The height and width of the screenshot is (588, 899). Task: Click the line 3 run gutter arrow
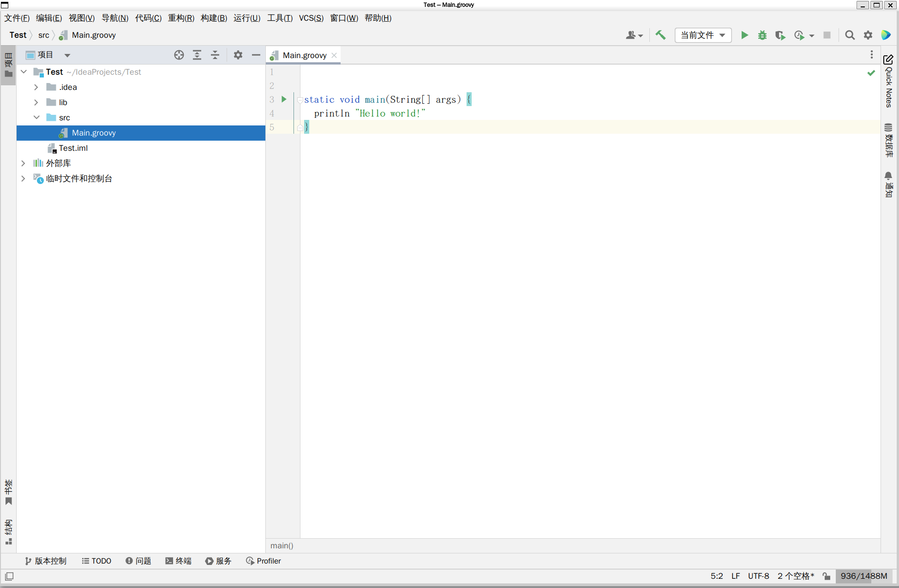coord(285,99)
